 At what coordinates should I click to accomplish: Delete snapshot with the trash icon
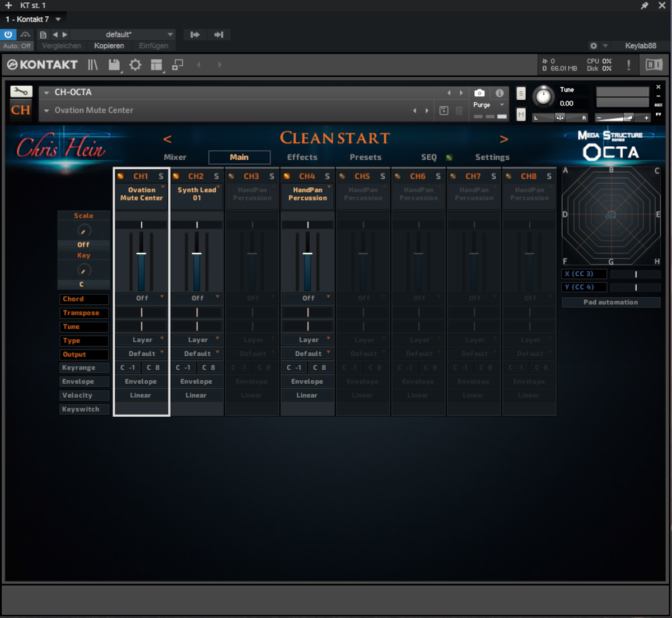point(459,110)
